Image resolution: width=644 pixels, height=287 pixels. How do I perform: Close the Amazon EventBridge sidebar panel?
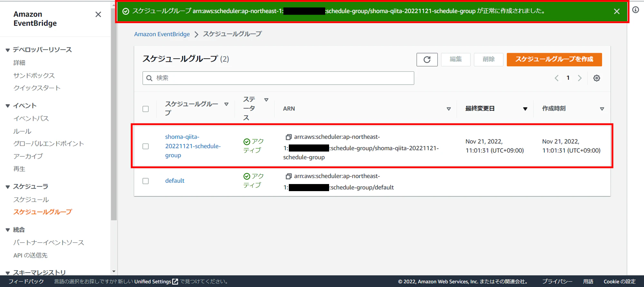pyautogui.click(x=98, y=14)
